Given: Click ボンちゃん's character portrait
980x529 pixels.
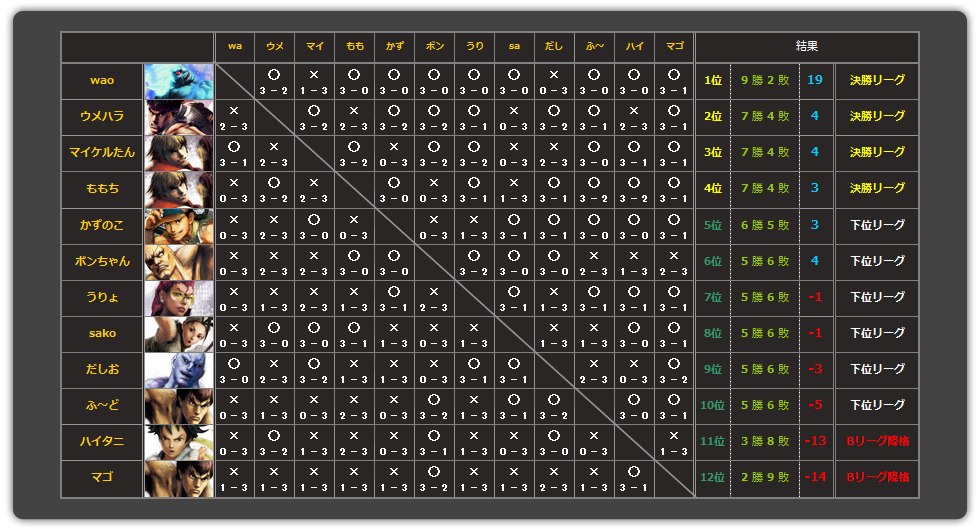Looking at the screenshot, I should click(x=179, y=261).
